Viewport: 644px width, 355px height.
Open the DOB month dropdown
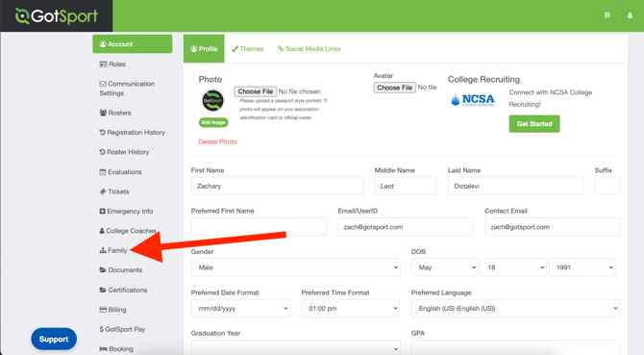click(445, 267)
